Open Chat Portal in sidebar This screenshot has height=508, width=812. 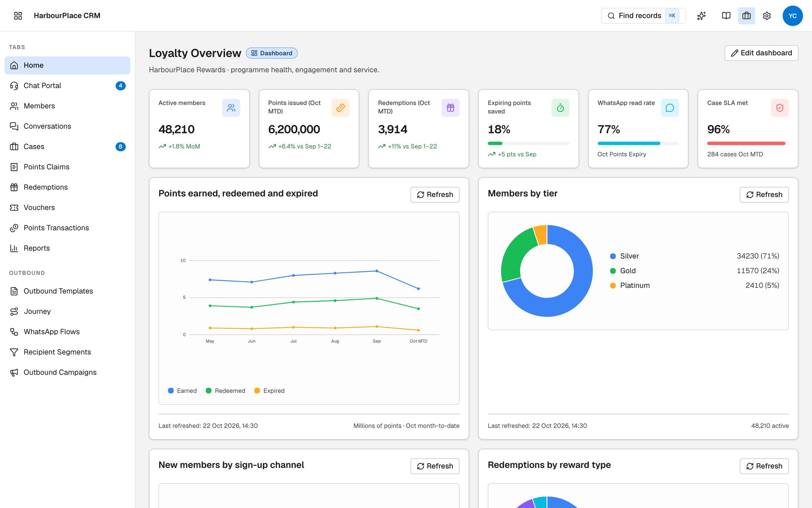67,86
